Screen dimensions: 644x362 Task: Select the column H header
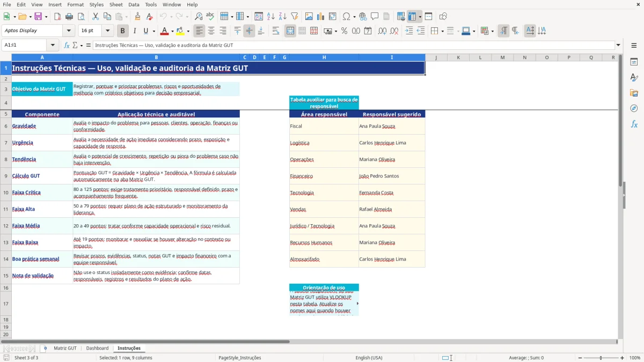tap(324, 57)
